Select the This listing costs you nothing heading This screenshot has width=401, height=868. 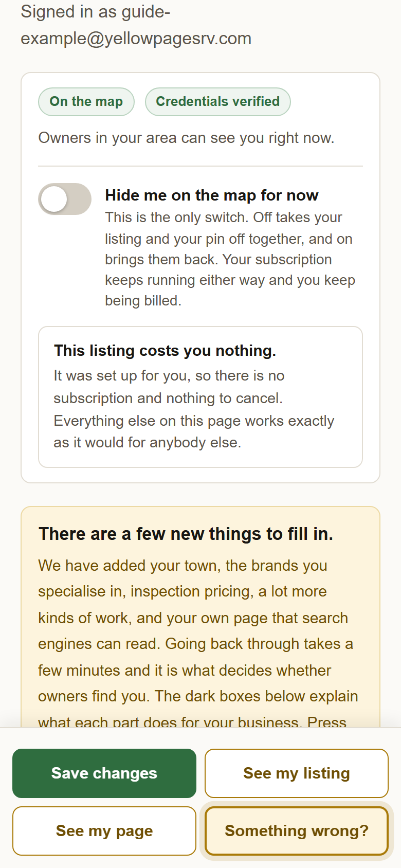(165, 351)
